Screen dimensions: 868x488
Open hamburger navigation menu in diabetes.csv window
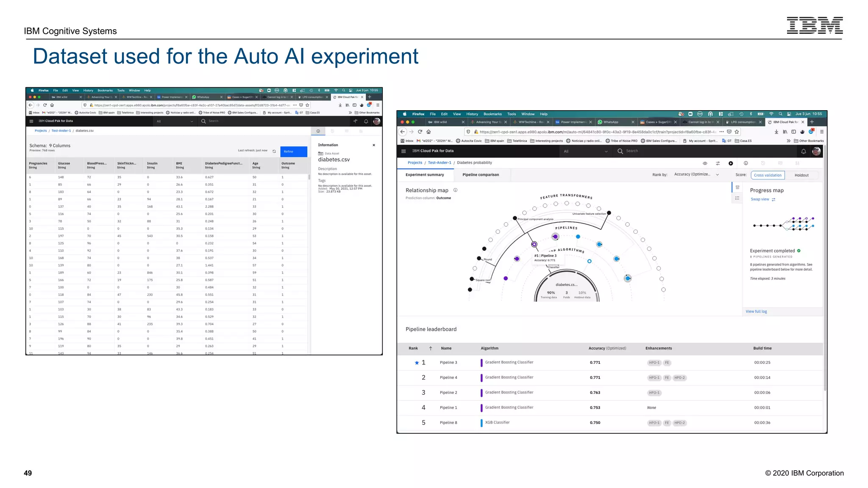(x=31, y=121)
